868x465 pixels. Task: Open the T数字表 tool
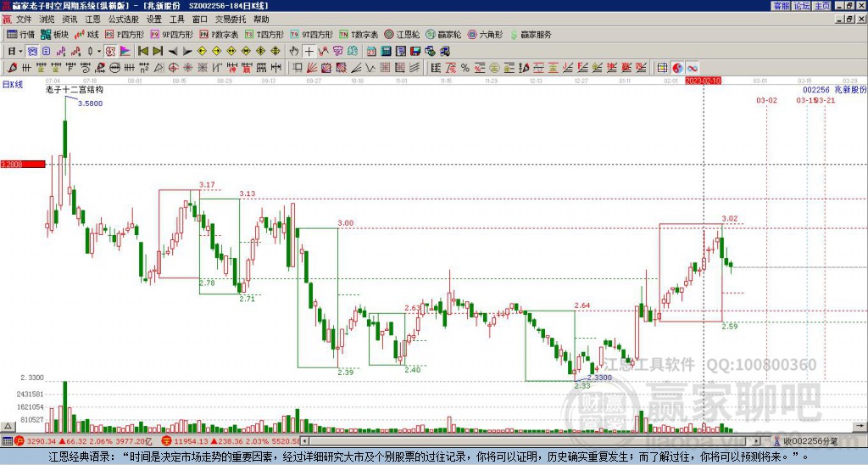pyautogui.click(x=359, y=34)
